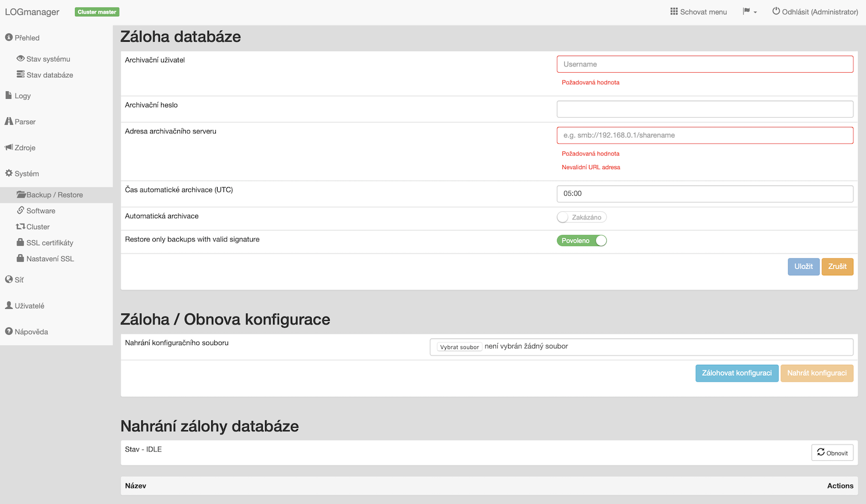
Task: Click Odhlásit (Administrator) to log out
Action: coord(815,12)
